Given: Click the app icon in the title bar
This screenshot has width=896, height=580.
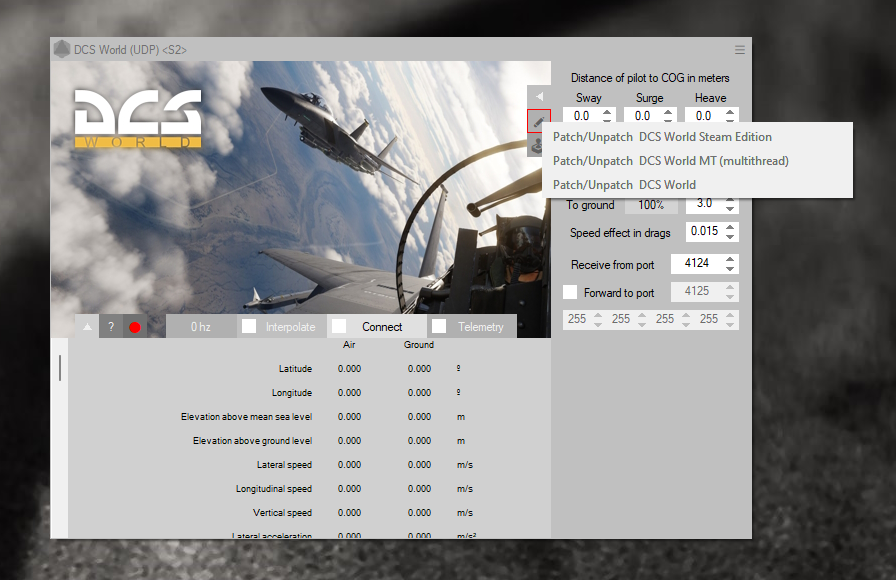Looking at the screenshot, I should tap(62, 50).
